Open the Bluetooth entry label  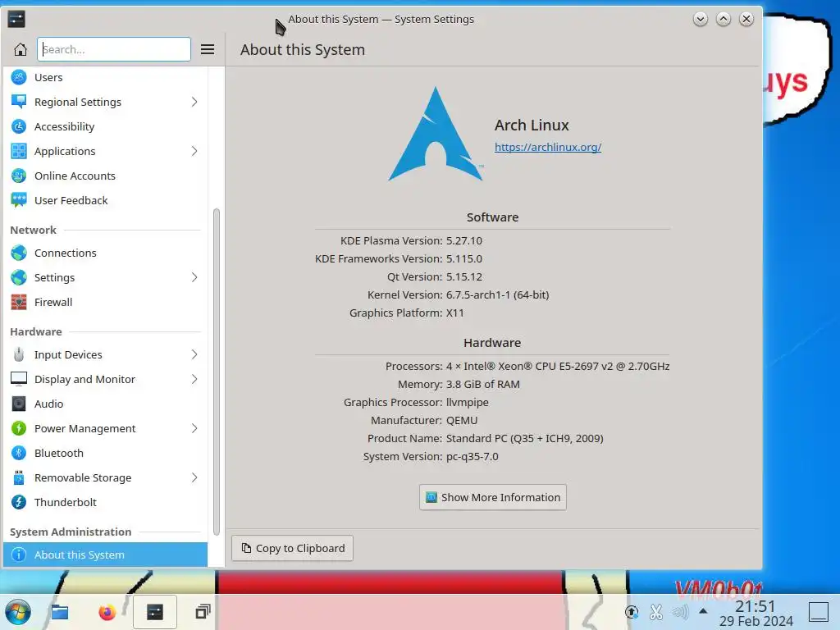click(59, 453)
